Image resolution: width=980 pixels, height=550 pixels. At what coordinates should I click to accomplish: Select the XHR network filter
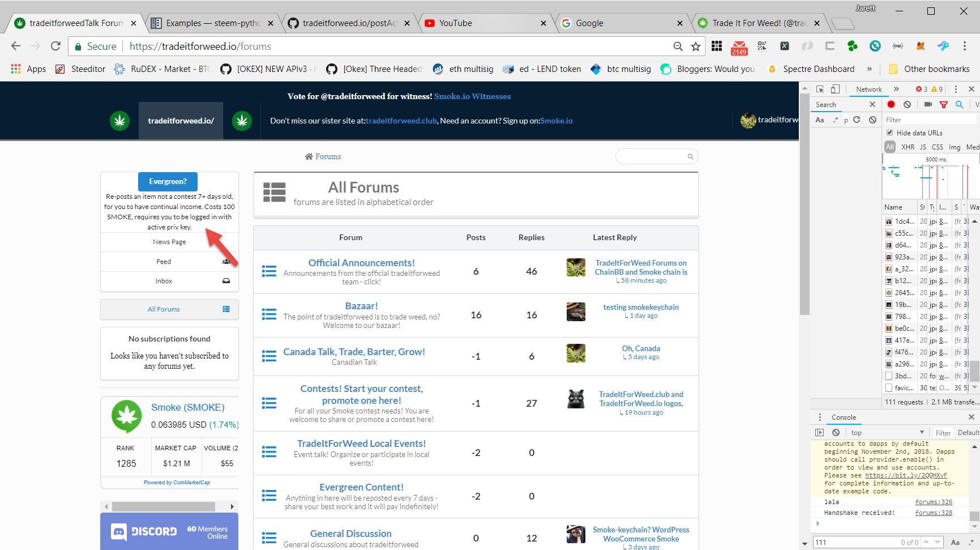click(908, 147)
